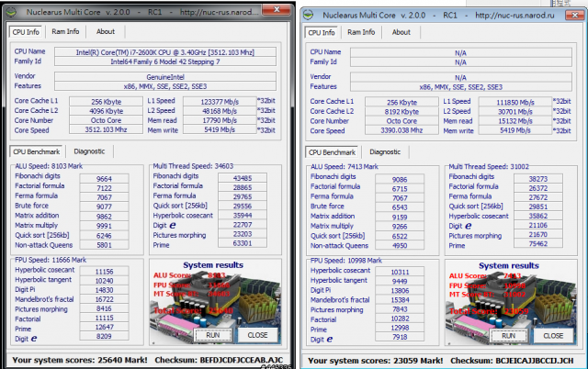588x369 pixels.
Task: Click the L2 Speed value 48168 Mb/s
Action: pyautogui.click(x=220, y=111)
